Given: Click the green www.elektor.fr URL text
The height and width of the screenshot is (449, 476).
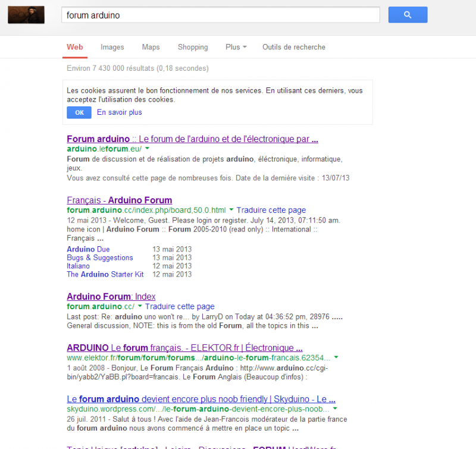Looking at the screenshot, I should click(199, 357).
